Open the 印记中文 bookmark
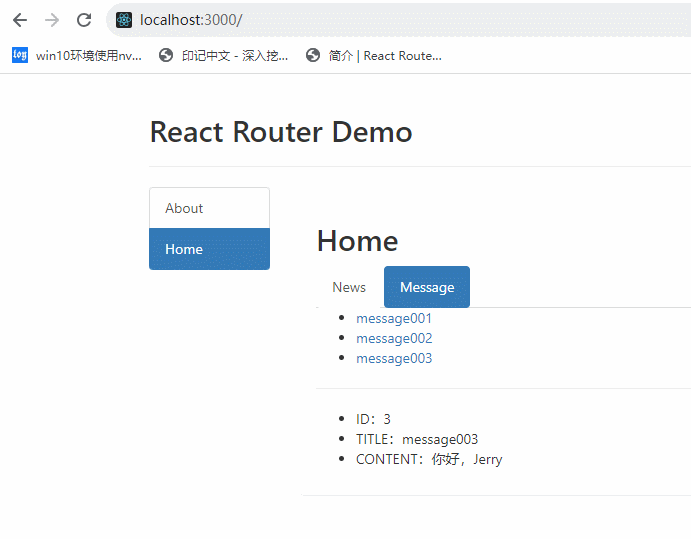 [x=224, y=56]
